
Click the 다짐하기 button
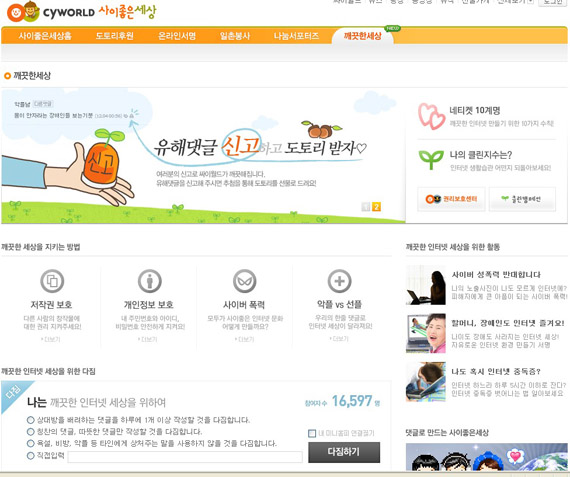tap(344, 452)
